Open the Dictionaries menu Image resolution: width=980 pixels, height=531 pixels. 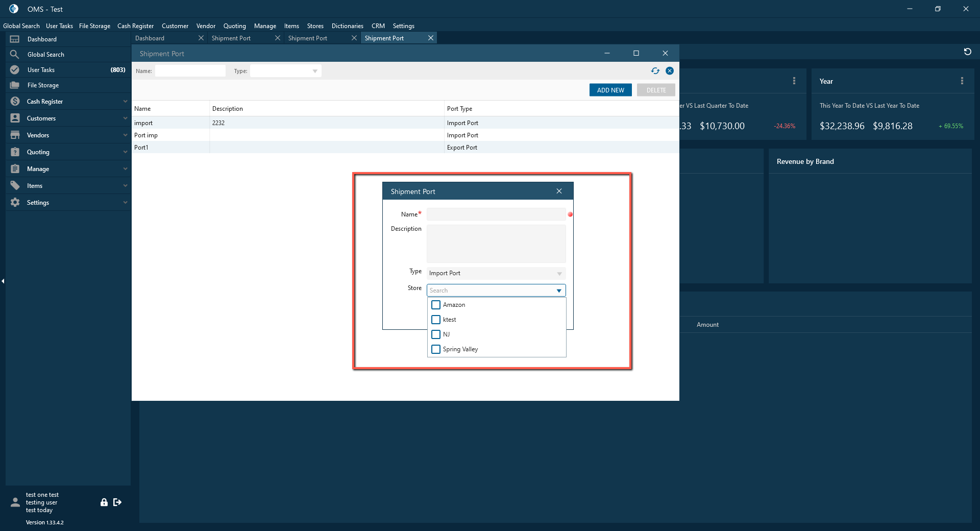[348, 26]
